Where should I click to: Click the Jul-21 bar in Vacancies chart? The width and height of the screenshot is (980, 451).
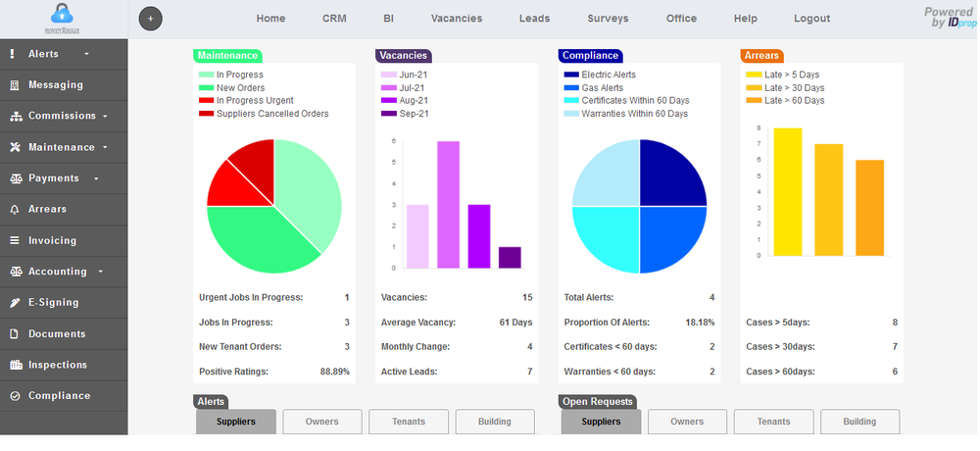pyautogui.click(x=449, y=205)
